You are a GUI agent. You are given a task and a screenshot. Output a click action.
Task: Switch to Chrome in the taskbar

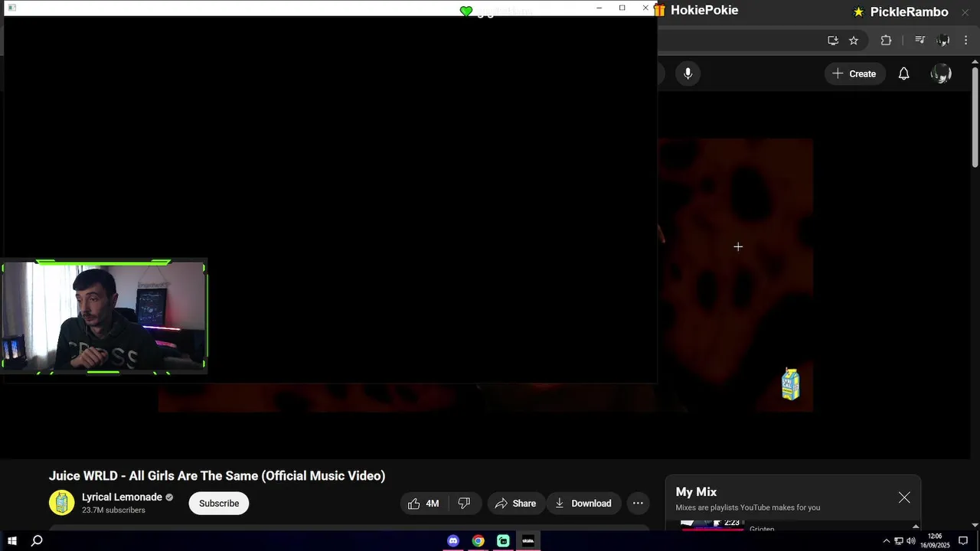(x=478, y=541)
